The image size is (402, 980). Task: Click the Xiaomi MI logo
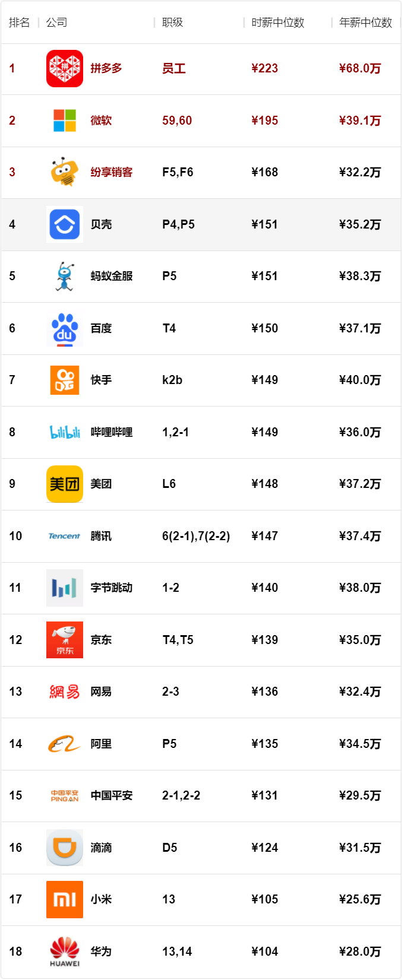coord(65,900)
